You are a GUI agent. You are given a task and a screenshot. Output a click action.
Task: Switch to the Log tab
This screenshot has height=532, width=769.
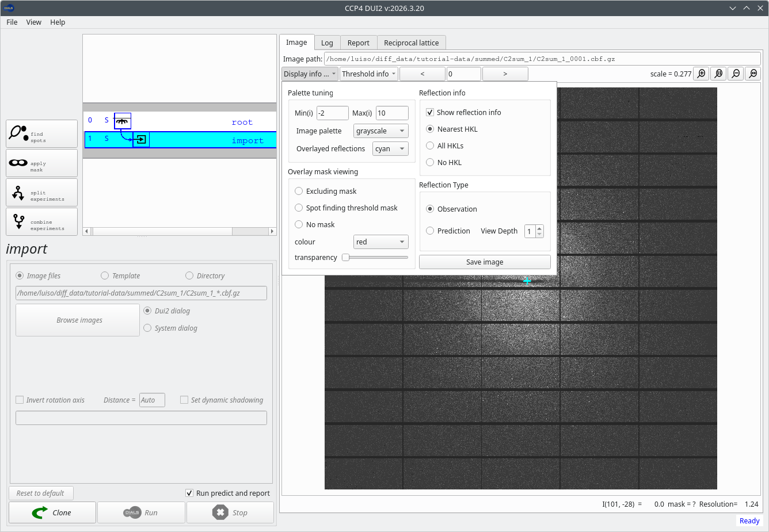coord(327,43)
